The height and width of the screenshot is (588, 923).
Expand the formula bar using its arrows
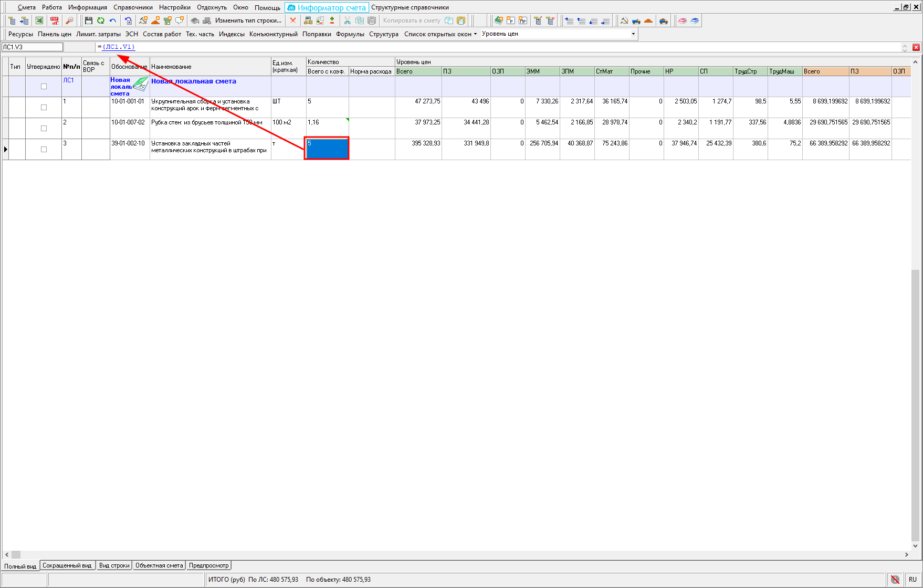point(905,47)
